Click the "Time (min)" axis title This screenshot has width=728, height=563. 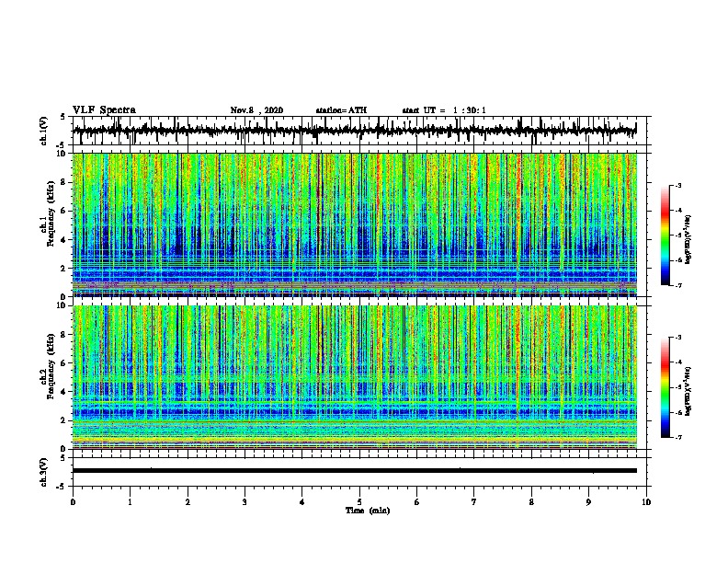point(368,511)
